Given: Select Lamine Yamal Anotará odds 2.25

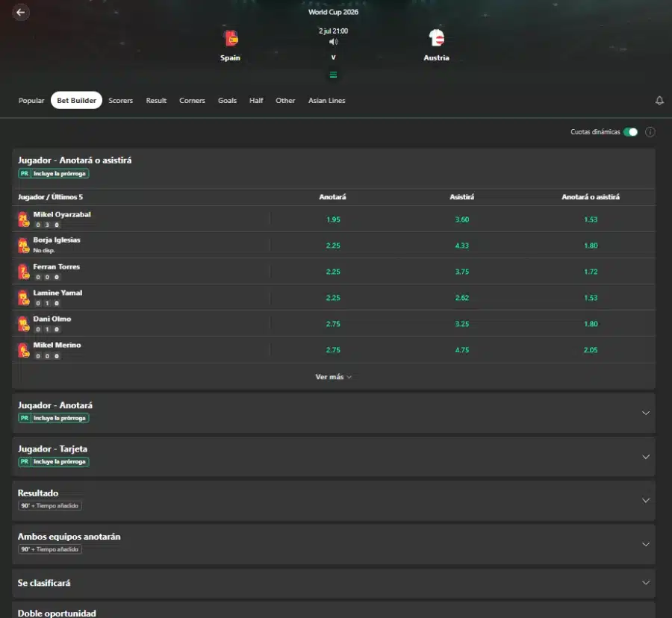Looking at the screenshot, I should click(x=333, y=298).
